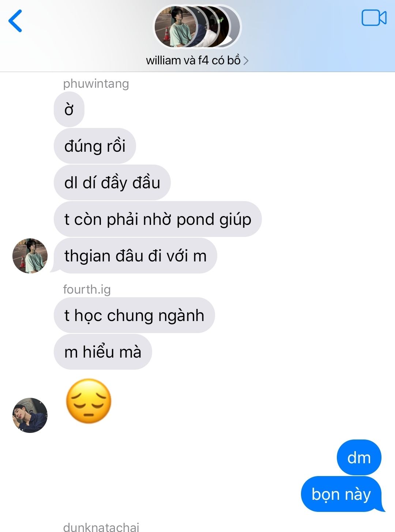
Task: Tap the 'ờ' message bubble
Action: [69, 109]
